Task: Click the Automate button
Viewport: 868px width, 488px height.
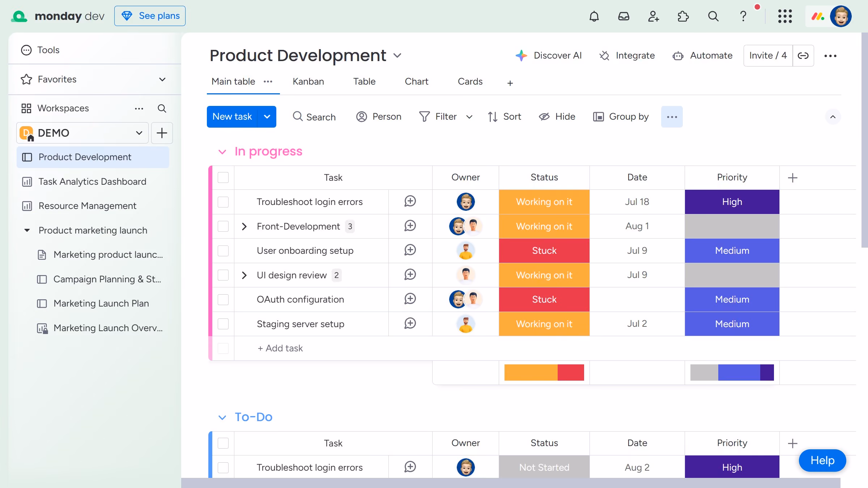Action: click(x=702, y=56)
